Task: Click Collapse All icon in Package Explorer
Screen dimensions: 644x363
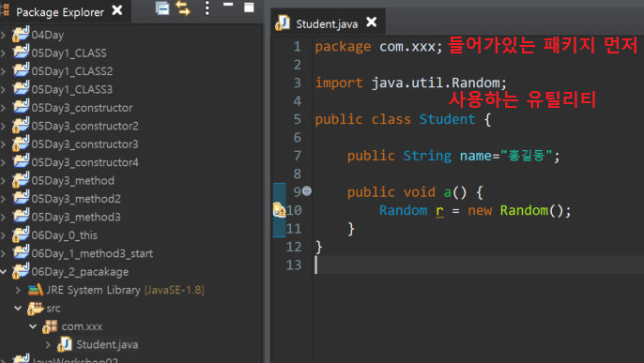Action: click(162, 8)
